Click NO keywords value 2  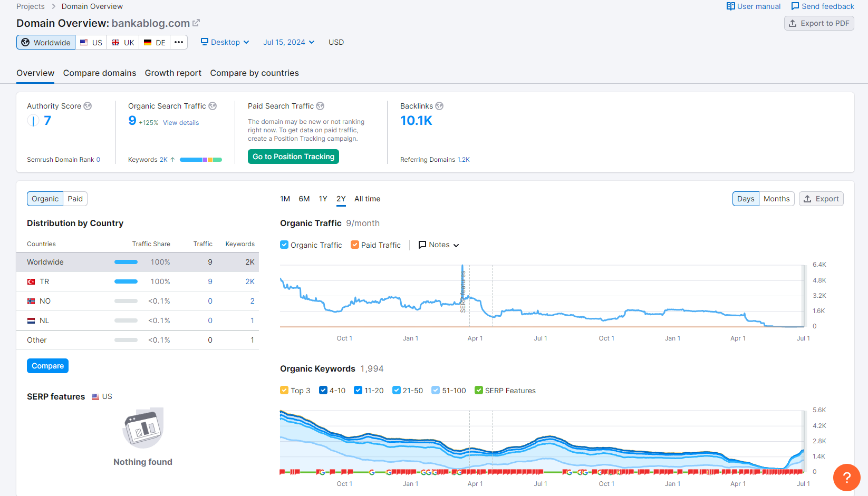click(x=252, y=301)
